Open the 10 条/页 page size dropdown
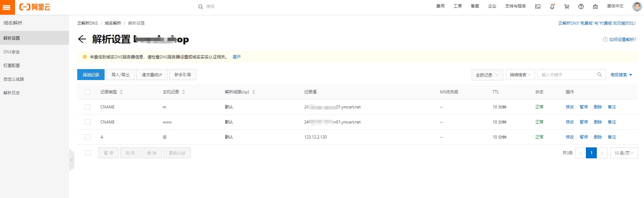Screen dimensions: 644x198 pyautogui.click(x=624, y=153)
